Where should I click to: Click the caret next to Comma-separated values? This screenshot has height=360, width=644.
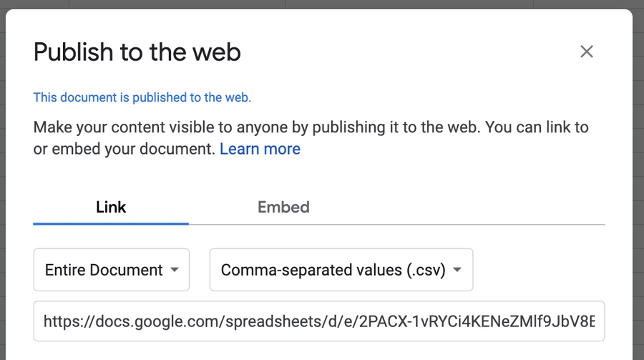(x=458, y=271)
